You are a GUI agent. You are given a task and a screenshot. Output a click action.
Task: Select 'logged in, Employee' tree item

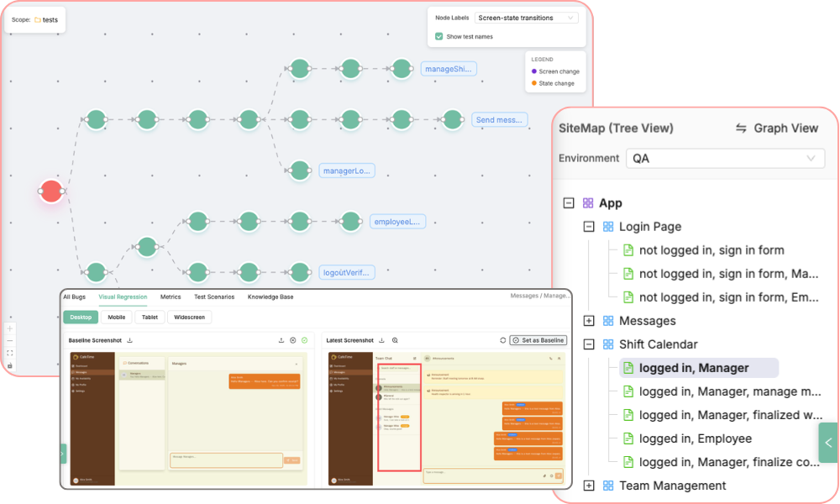tap(695, 438)
